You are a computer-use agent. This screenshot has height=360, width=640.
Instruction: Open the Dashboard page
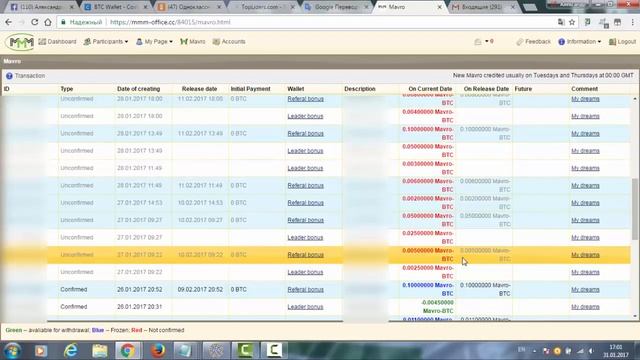coord(57,42)
